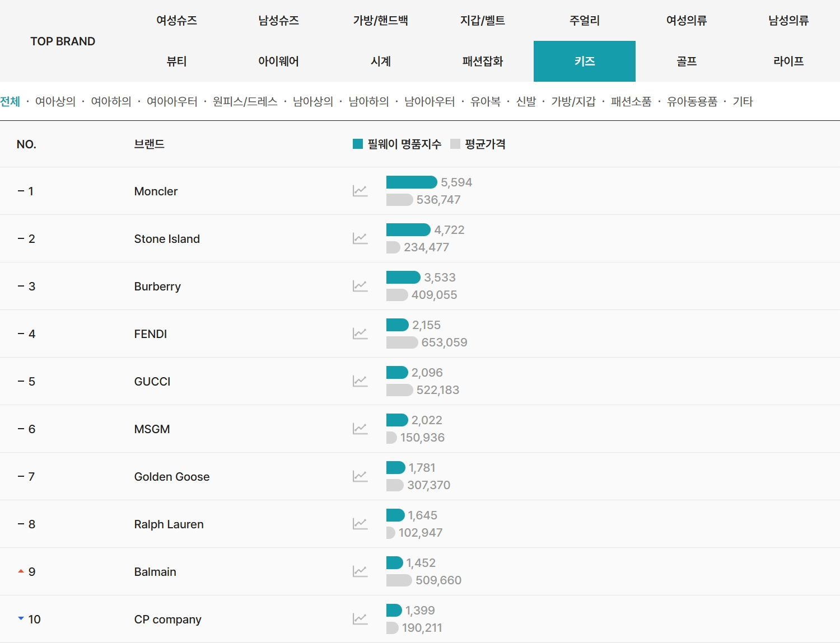Open trend chart icon for FENDI

360,334
